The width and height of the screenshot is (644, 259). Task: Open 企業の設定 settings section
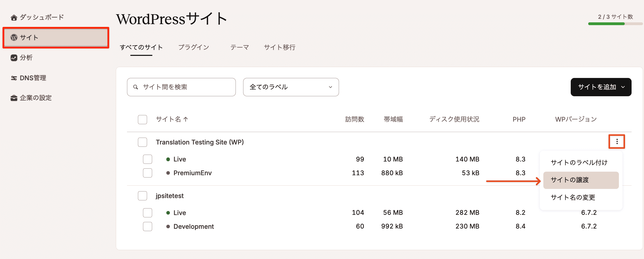14,98
